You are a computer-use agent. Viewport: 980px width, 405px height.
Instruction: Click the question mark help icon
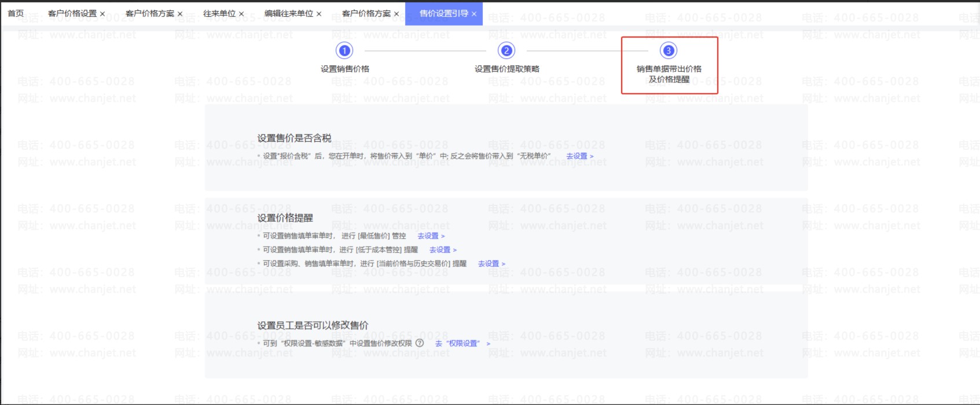point(420,343)
